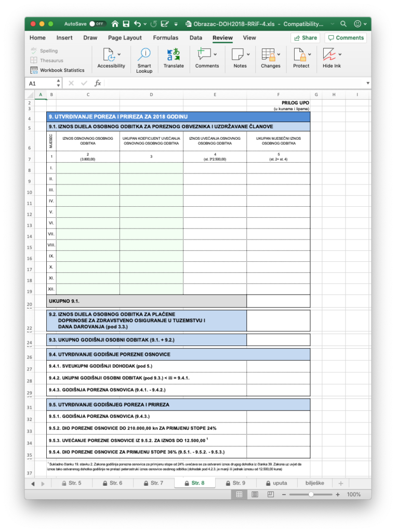Image resolution: width=396 pixels, height=532 pixels.
Task: Open Smart Lookup tool
Action: [144, 60]
